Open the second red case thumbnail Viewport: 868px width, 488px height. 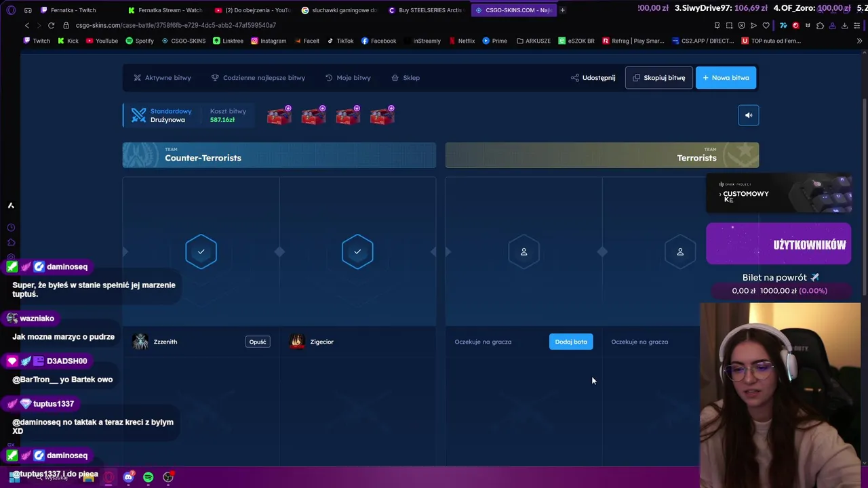pyautogui.click(x=313, y=116)
